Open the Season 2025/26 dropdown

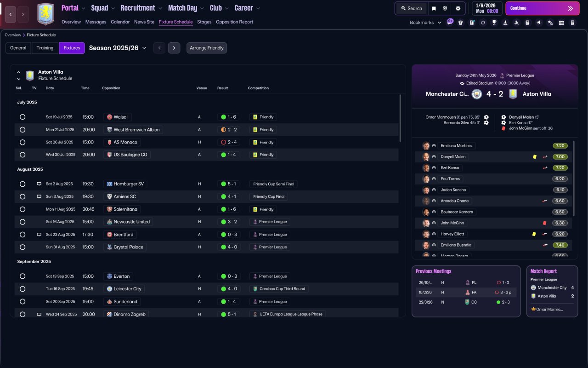point(118,48)
